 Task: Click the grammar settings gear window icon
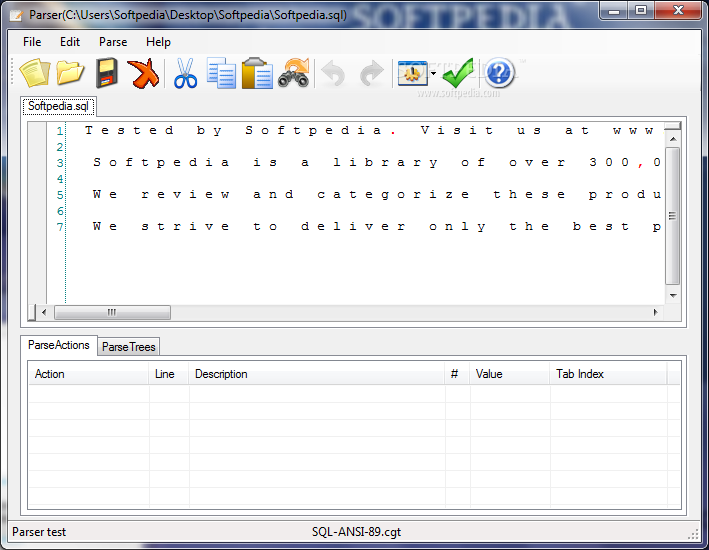point(412,73)
